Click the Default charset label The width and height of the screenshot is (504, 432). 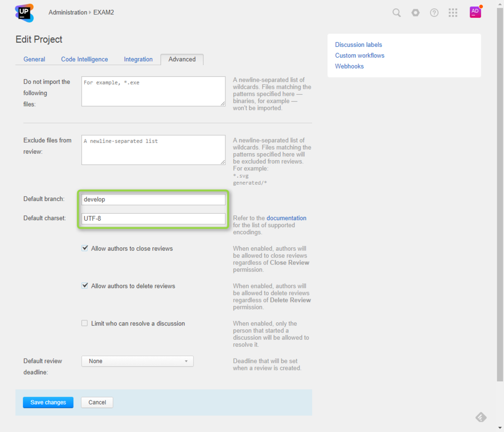44,218
